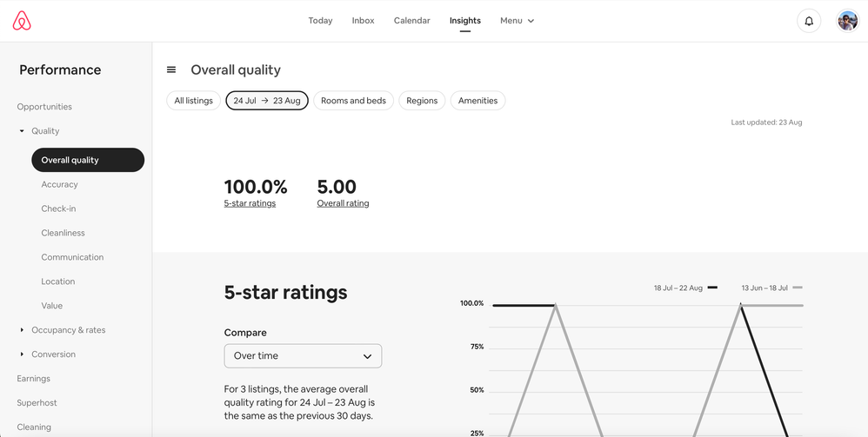Open Cleanliness in the sidebar

pyautogui.click(x=63, y=233)
